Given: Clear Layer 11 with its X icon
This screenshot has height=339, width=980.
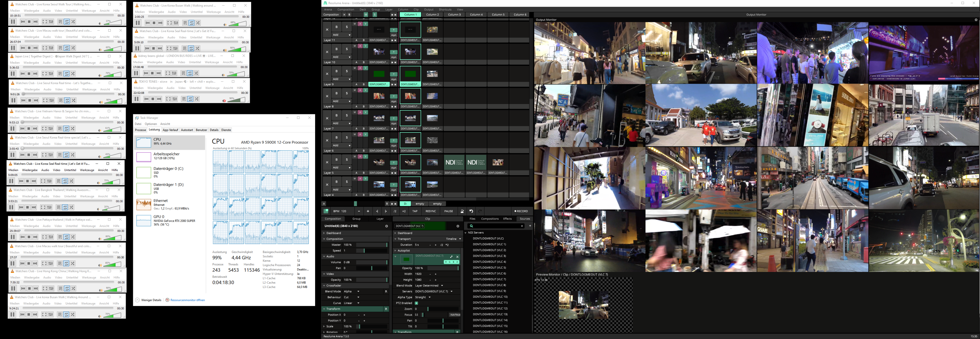Looking at the screenshot, I should tap(327, 29).
